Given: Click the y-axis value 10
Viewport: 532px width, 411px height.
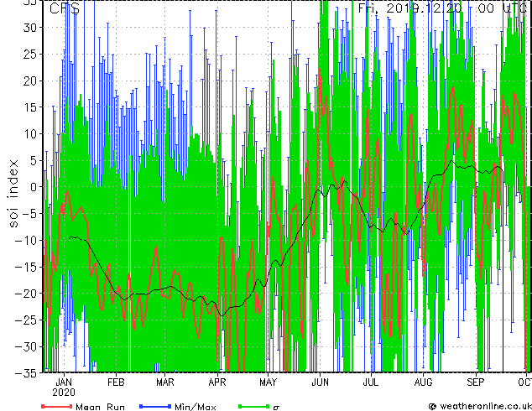Looking at the screenshot, I should (x=30, y=134).
